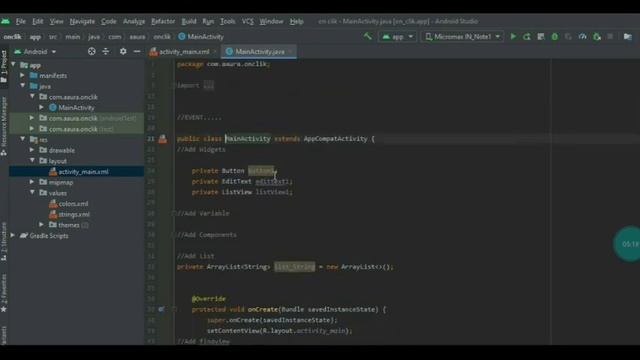This screenshot has width=640, height=360.
Task: Open the VCS menu
Action: [x=247, y=21]
